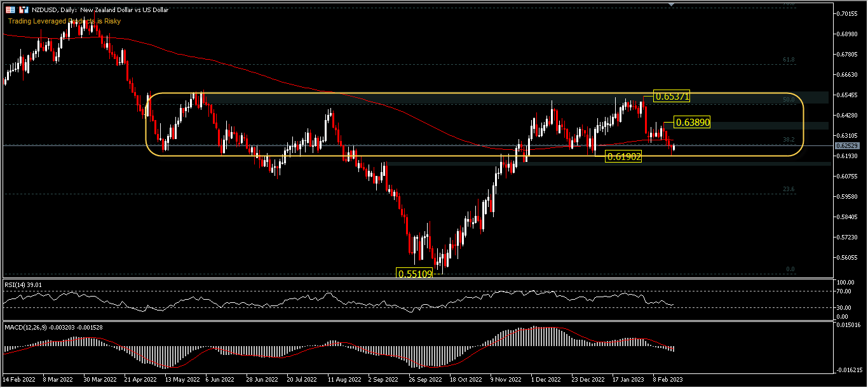This screenshot has height=388, width=868.
Task: Select the 0.63890 price label
Action: [x=692, y=122]
